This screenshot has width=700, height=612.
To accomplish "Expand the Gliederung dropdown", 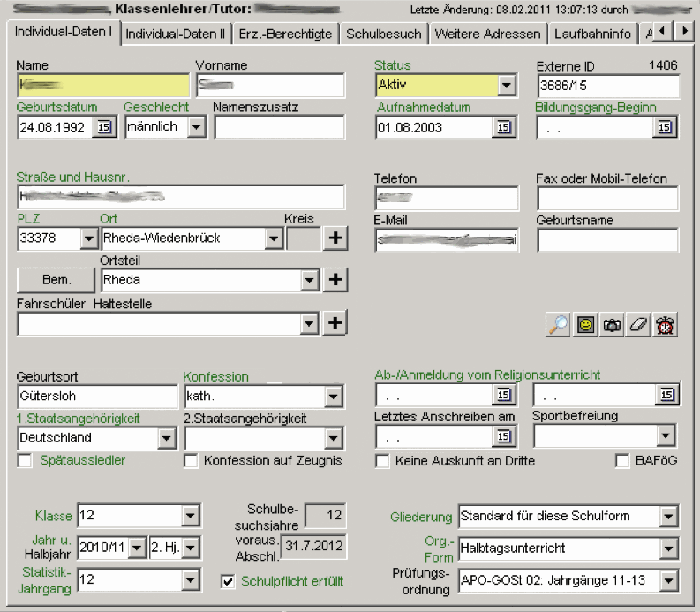I will pos(668,517).
